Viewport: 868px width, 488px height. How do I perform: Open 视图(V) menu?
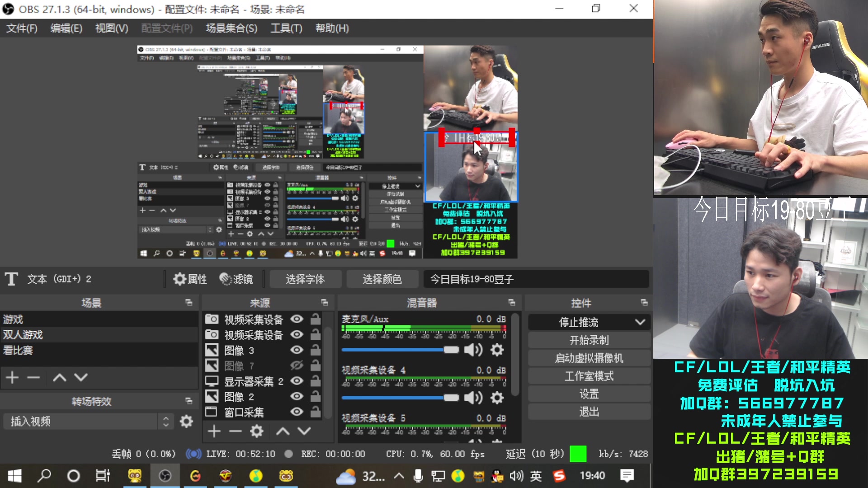(112, 28)
